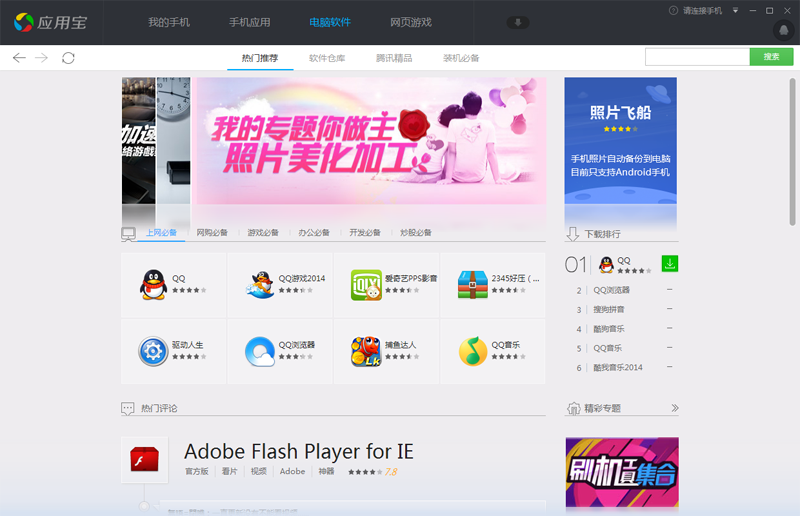Expand the 搜狗拼音 ranking entry dash

[669, 309]
